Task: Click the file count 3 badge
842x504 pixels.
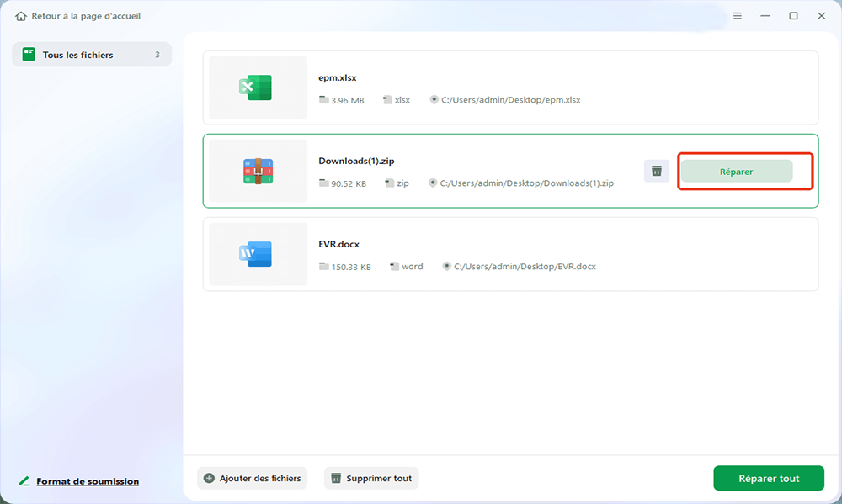Action: 157,54
